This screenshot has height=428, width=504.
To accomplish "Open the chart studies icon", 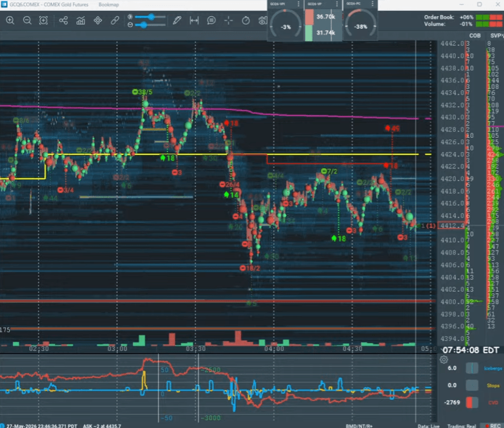I will pyautogui.click(x=81, y=21).
